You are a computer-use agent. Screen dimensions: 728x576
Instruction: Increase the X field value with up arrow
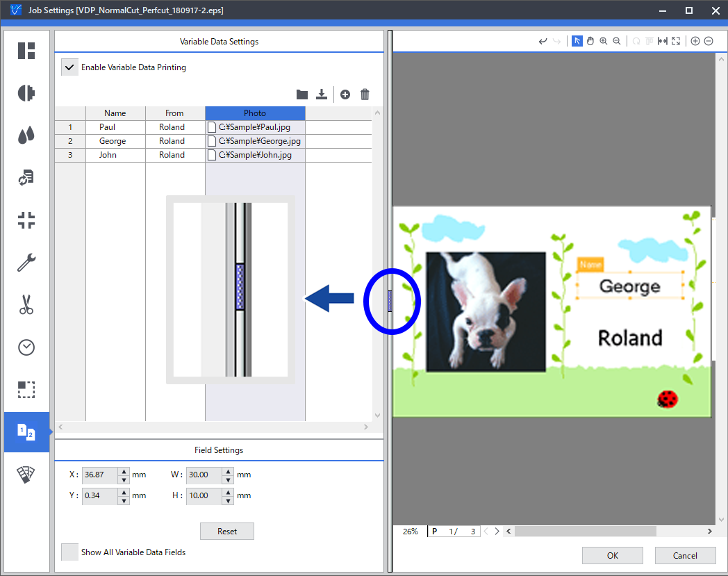tap(124, 471)
